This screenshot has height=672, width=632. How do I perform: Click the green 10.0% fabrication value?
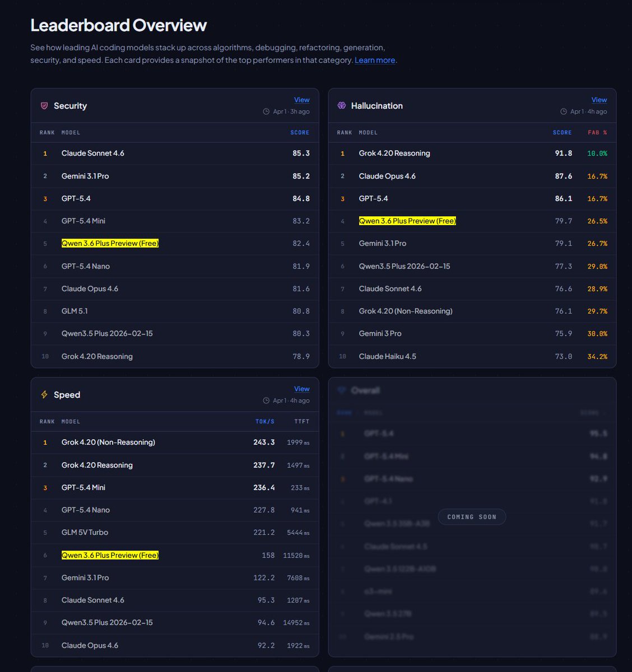(597, 153)
